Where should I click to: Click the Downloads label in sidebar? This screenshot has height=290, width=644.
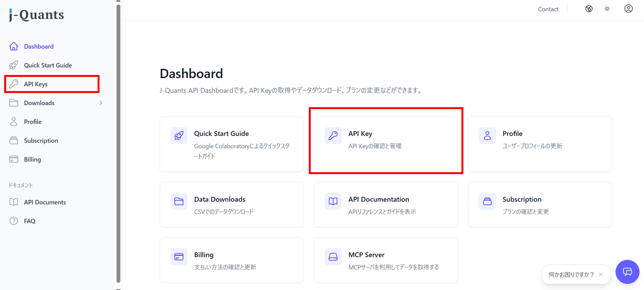(x=39, y=103)
